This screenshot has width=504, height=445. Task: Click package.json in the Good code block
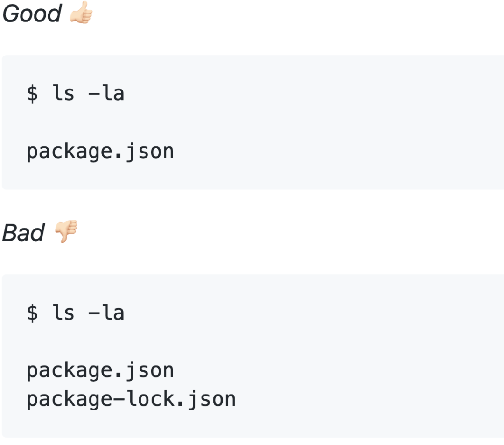pyautogui.click(x=100, y=151)
